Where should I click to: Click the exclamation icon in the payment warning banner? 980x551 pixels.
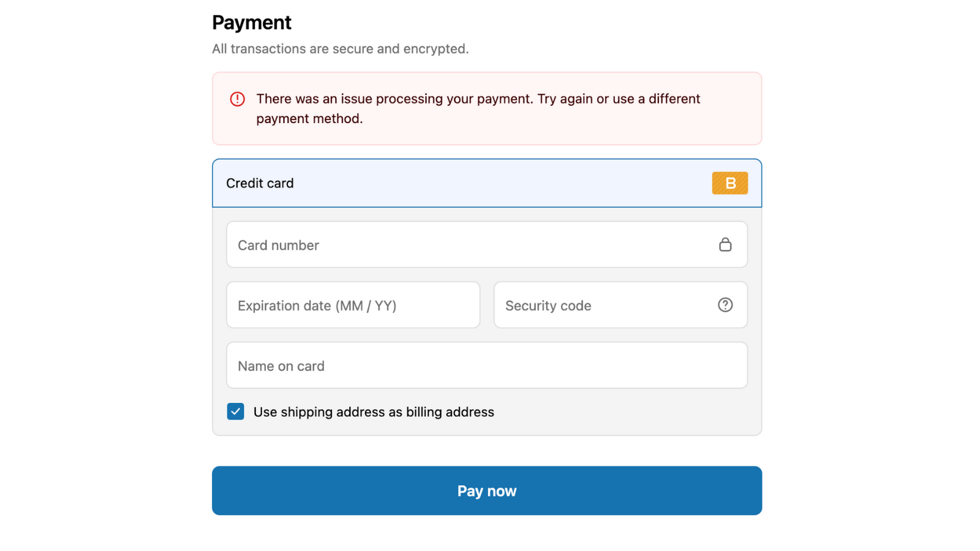237,99
